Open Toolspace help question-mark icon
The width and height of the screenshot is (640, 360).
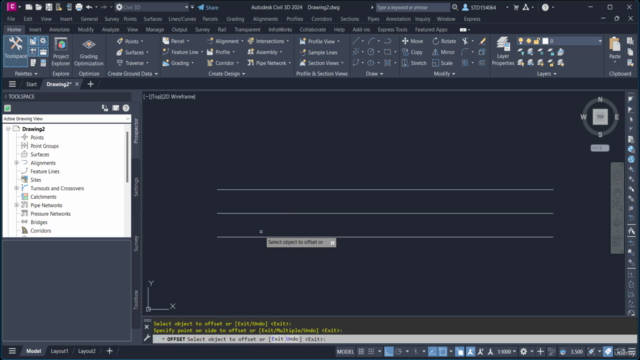point(126,108)
